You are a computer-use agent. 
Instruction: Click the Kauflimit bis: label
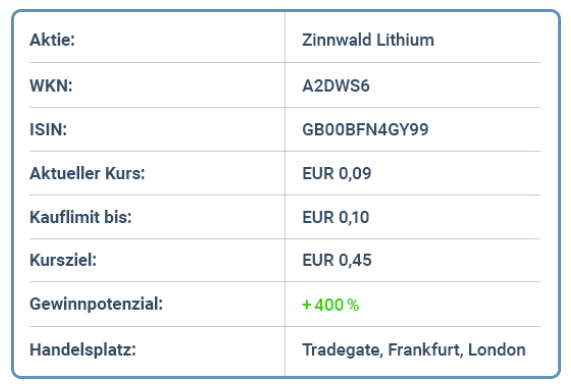[80, 217]
